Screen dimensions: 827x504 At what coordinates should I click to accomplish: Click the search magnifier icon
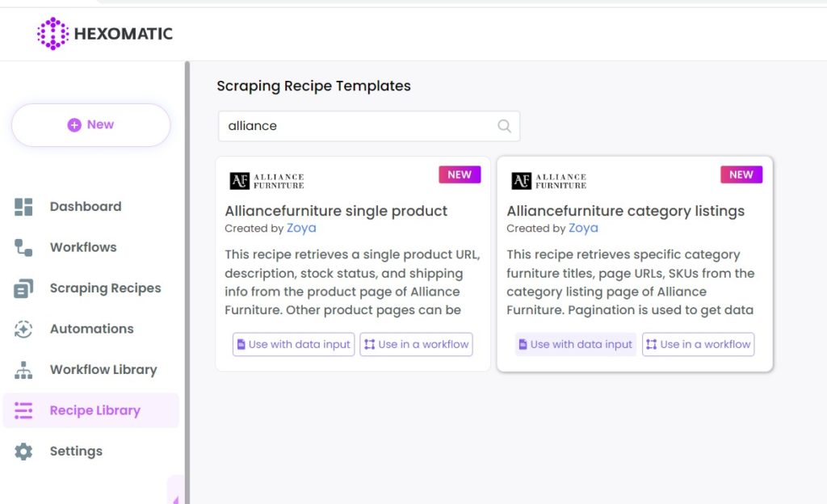(x=504, y=126)
